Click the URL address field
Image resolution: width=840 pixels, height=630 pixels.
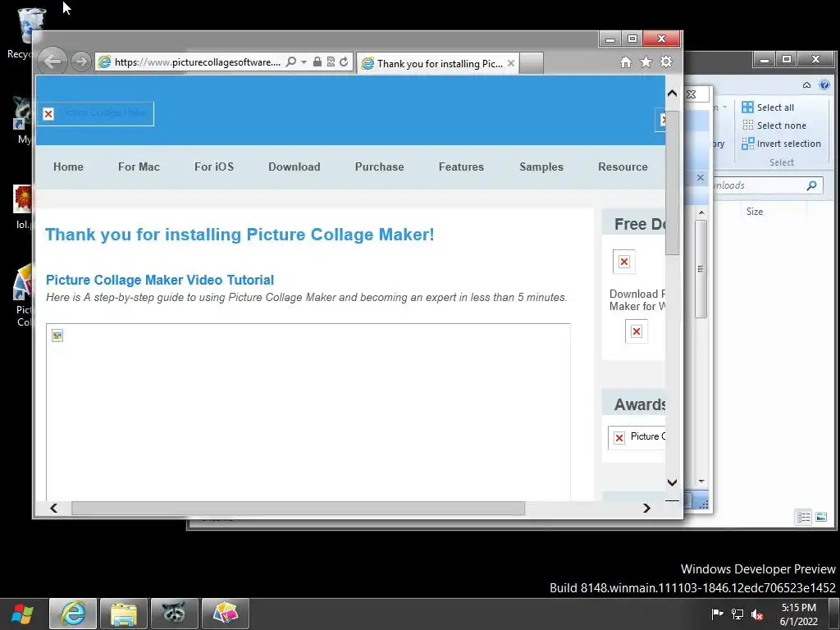point(197,62)
